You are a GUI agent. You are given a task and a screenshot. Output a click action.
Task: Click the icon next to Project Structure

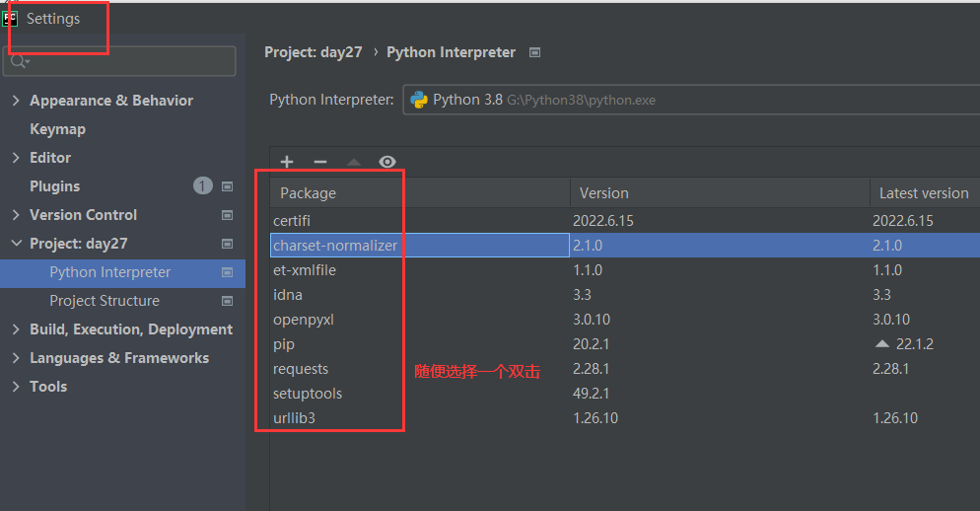point(228,301)
